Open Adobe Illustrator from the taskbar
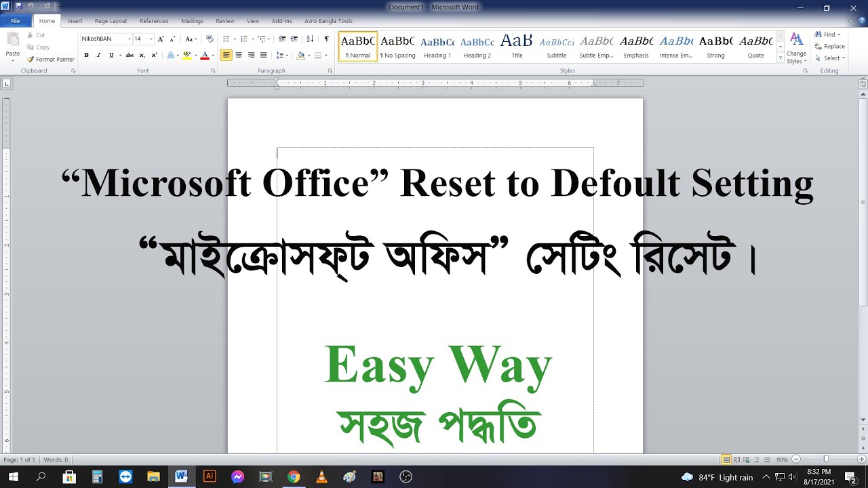868x488 pixels. (210, 476)
